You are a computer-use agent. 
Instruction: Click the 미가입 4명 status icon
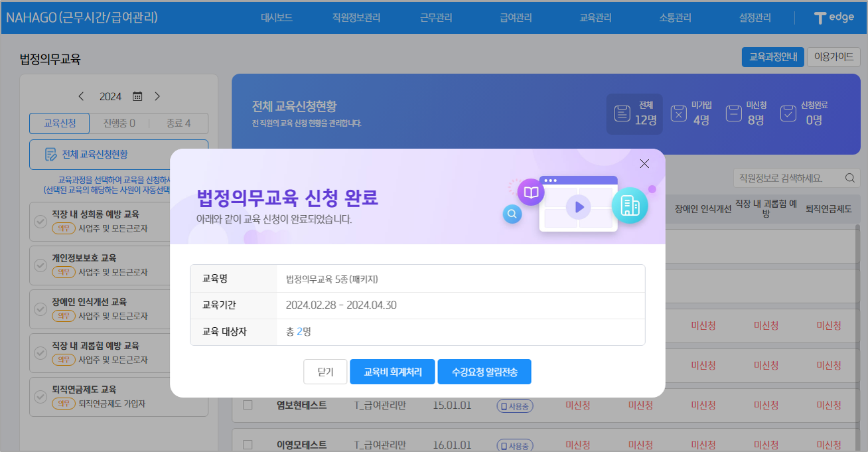click(678, 113)
